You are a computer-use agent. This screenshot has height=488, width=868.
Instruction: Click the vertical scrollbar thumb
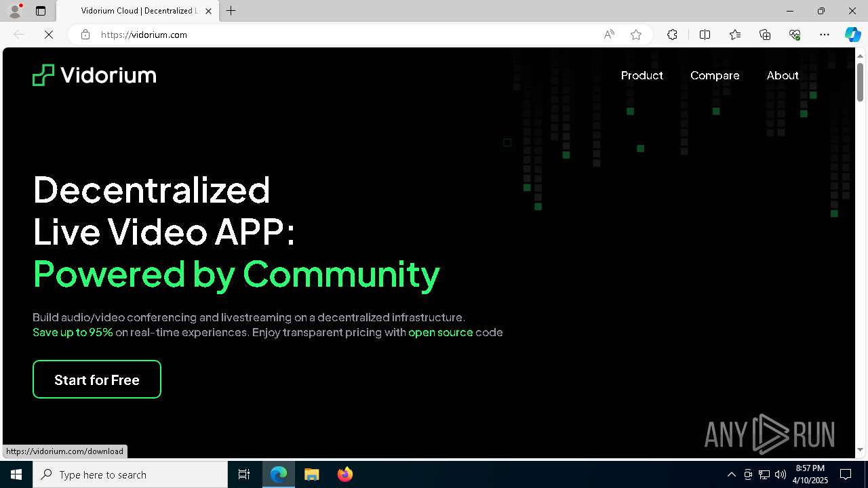tap(861, 82)
